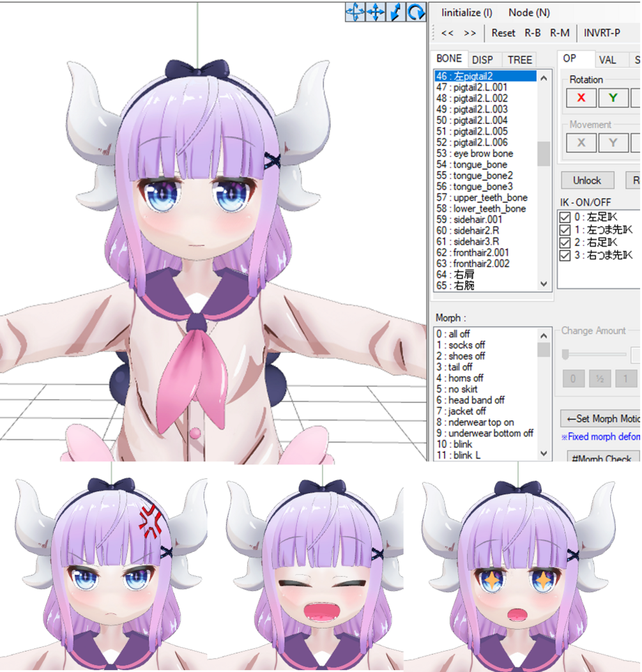Click the bone list scroll-up arrow
Screen dimensions: 642x672
(x=544, y=77)
